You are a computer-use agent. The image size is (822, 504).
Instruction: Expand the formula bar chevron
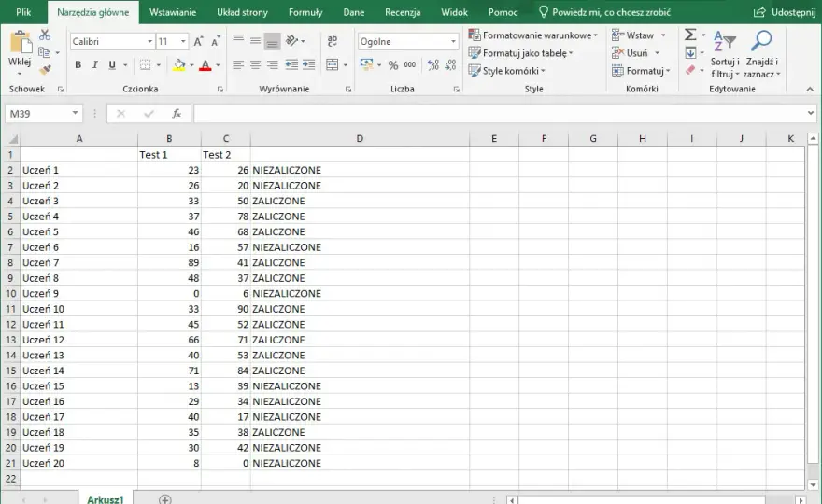[x=811, y=113]
